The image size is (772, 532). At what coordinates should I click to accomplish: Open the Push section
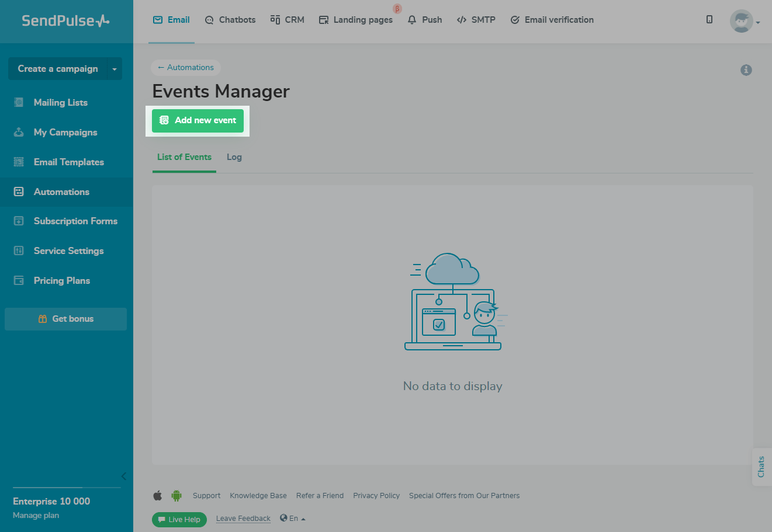click(x=425, y=20)
